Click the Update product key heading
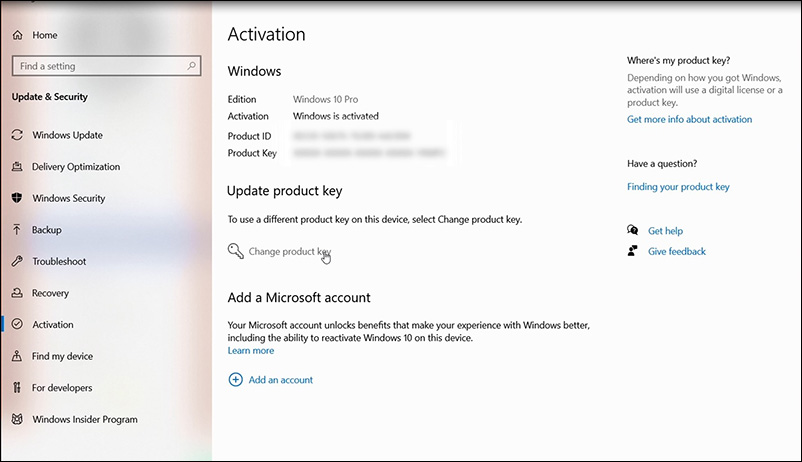Screen dimensions: 802x462 pos(284,191)
